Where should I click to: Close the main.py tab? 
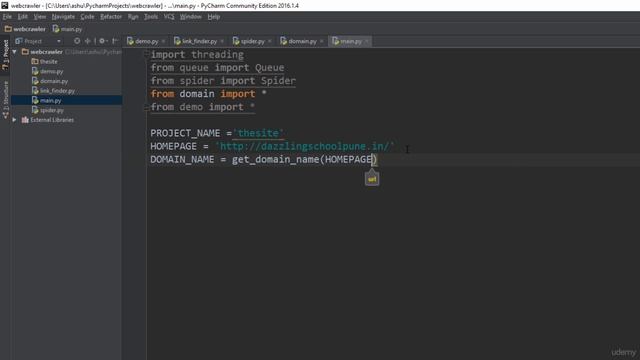tap(367, 41)
